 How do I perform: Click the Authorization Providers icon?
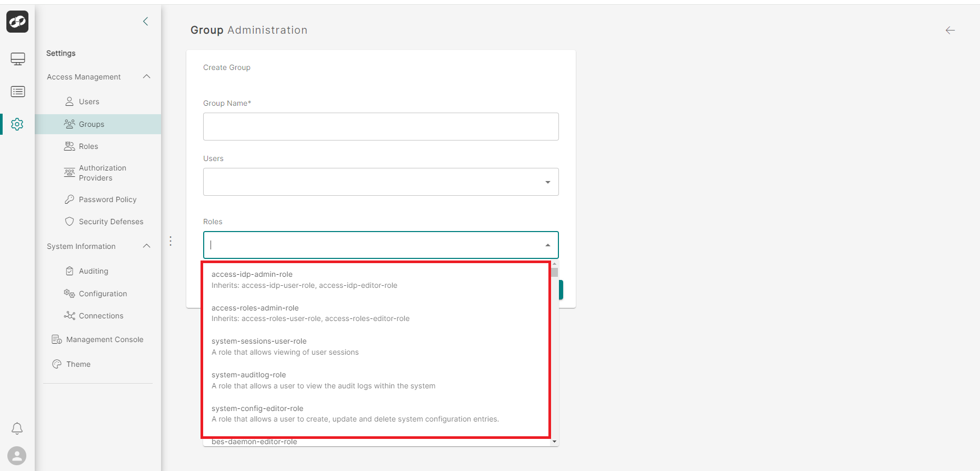[x=69, y=173]
